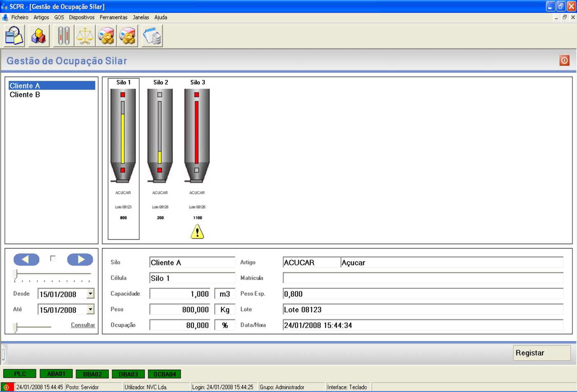Select the Silo 2 graphic
The image size is (577, 392).
(x=160, y=136)
